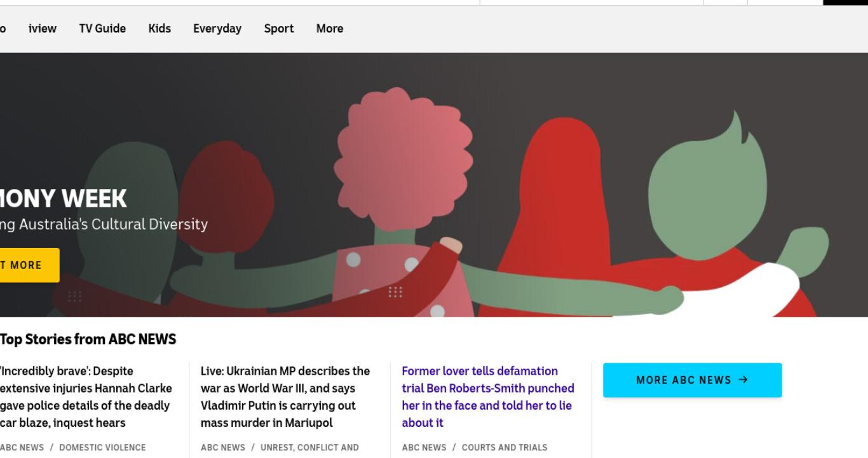Click the 'Top Stories from ABC NEWS' heading
The image size is (868, 458).
88,340
